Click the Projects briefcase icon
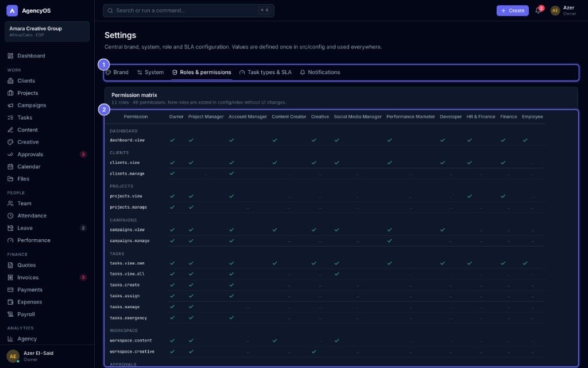 pos(10,93)
